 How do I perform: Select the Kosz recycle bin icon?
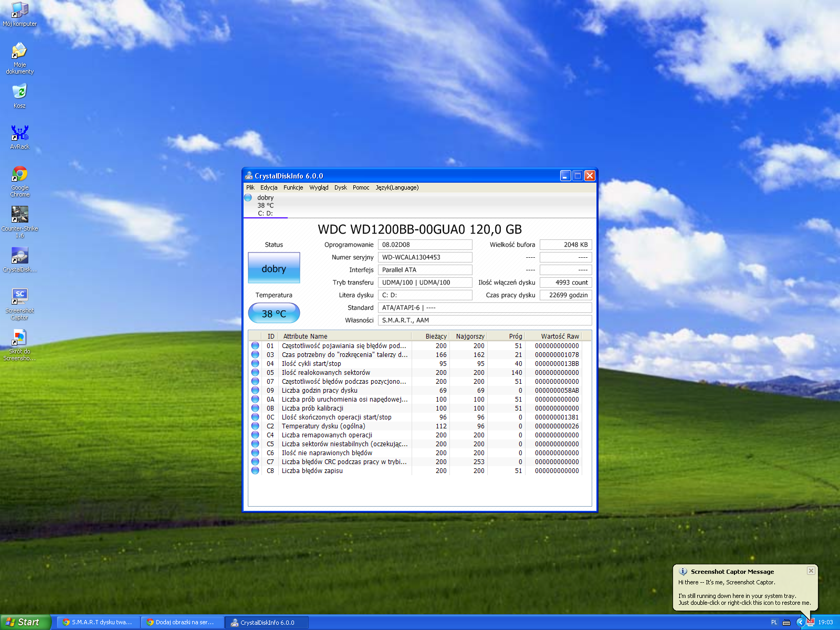20,96
